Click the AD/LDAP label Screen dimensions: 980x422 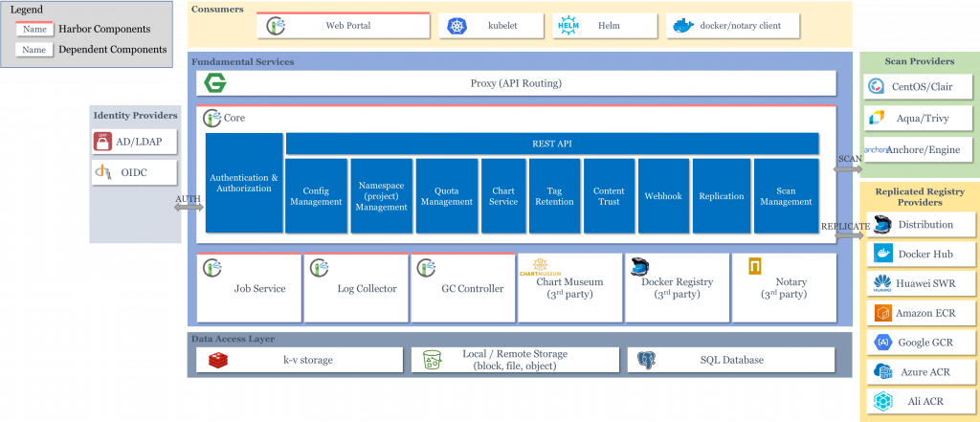click(139, 142)
